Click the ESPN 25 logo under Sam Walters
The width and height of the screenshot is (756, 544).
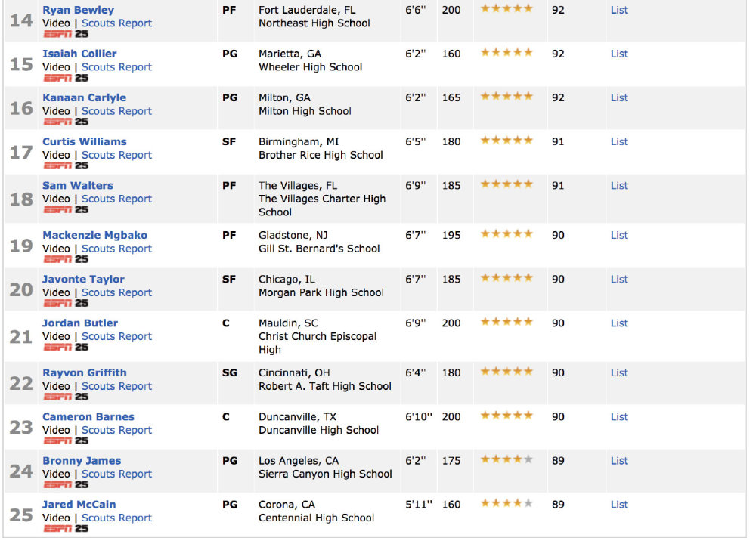click(66, 209)
